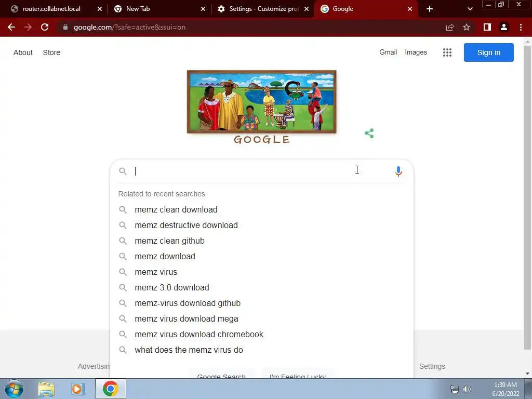Open the Windows Start menu
This screenshot has width=532, height=399.
pos(14,389)
